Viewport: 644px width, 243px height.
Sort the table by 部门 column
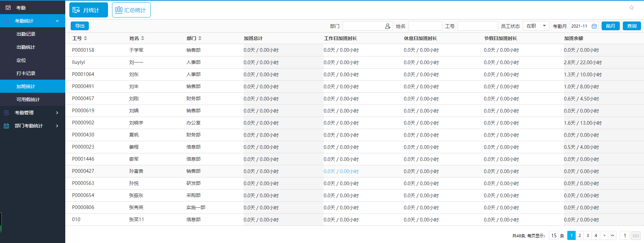pos(200,38)
